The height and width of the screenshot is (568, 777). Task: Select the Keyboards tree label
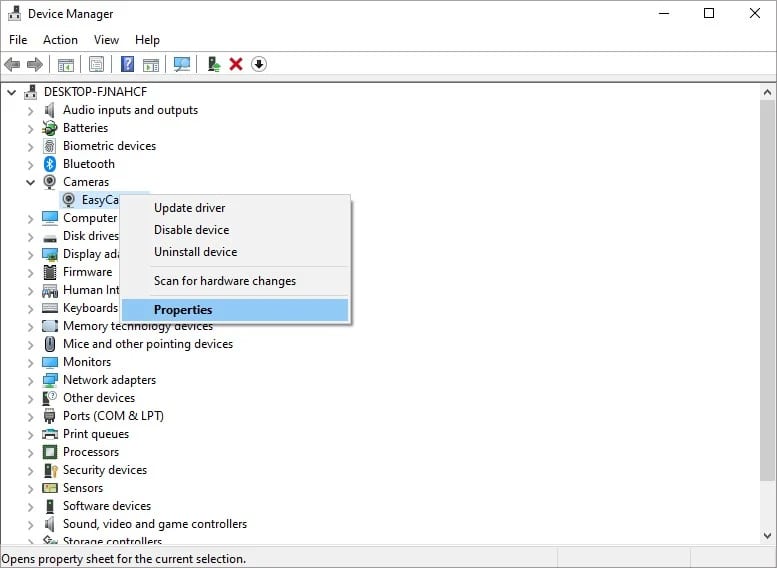coord(90,308)
